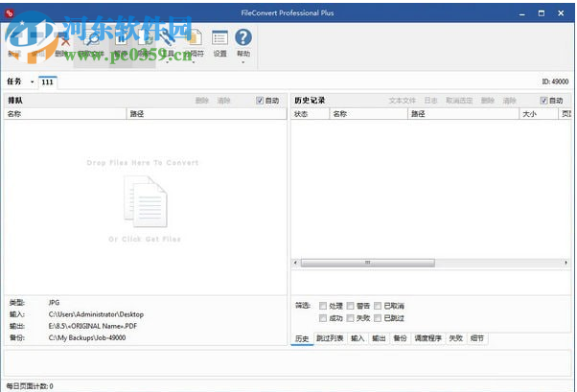Toggle the Auto (自动) checkbox in History panel
This screenshot has width=577, height=392.
(x=543, y=101)
